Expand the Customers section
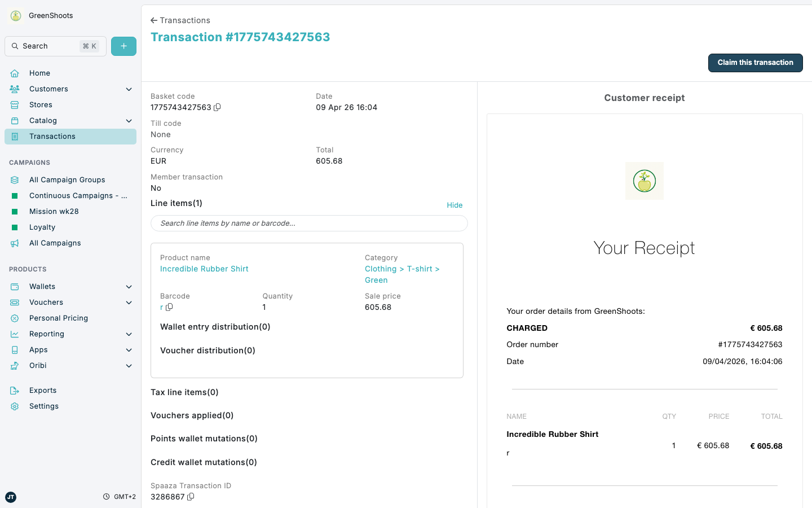The image size is (812, 508). (x=129, y=89)
